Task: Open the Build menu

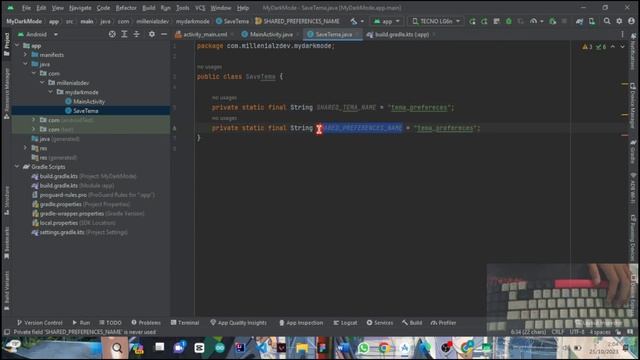Action: pyautogui.click(x=149, y=8)
